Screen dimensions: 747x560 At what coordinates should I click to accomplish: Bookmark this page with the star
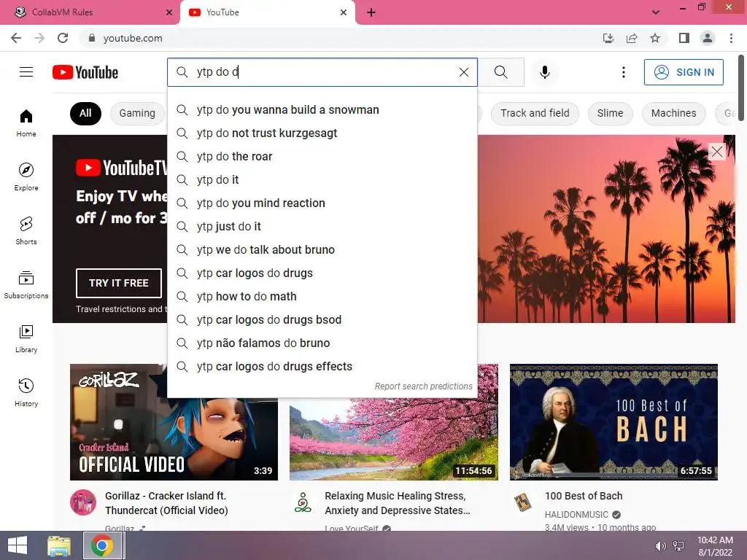(x=655, y=38)
